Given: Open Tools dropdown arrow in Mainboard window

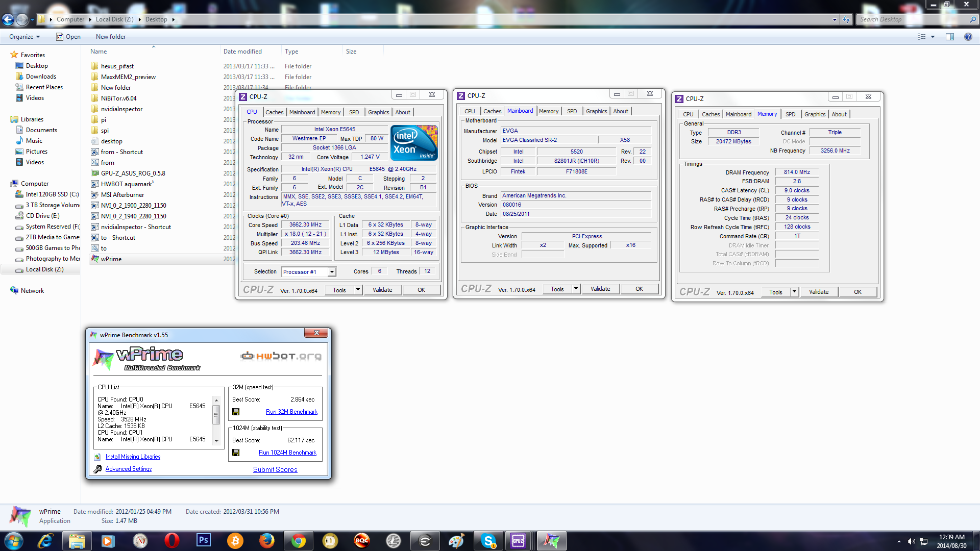Looking at the screenshot, I should tap(576, 289).
